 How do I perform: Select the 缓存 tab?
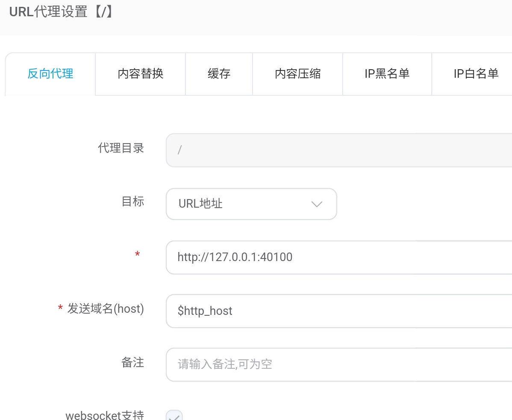click(x=219, y=74)
